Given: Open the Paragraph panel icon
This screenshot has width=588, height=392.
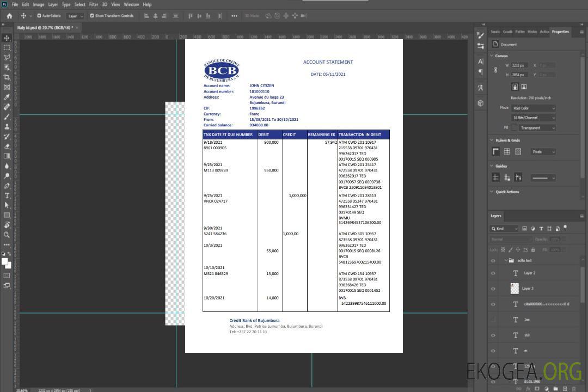Looking at the screenshot, I should click(x=480, y=72).
